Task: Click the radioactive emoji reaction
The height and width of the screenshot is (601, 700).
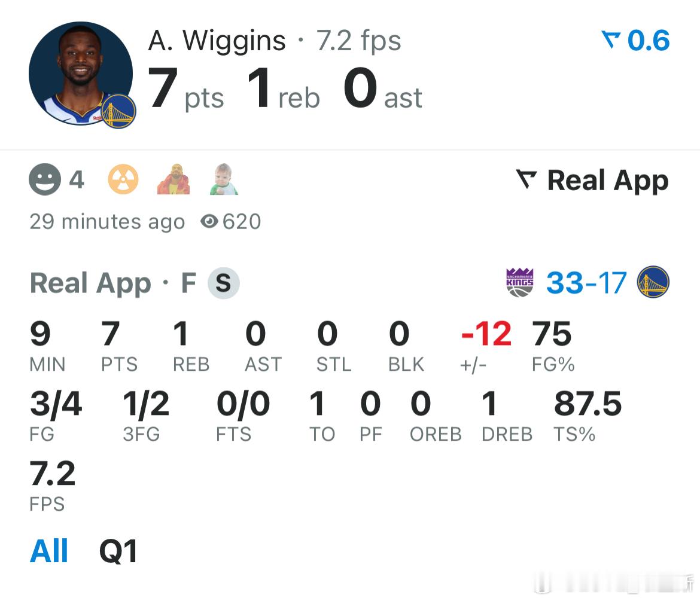Action: [123, 179]
